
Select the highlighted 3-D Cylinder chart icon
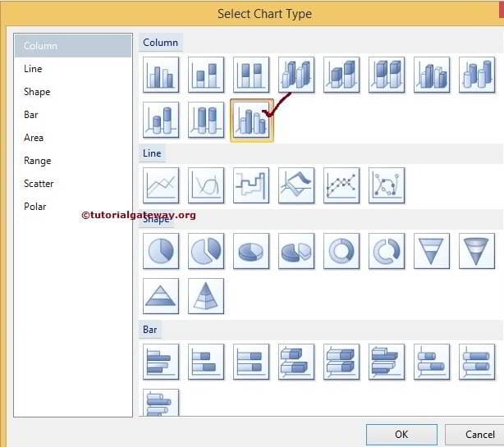(252, 121)
